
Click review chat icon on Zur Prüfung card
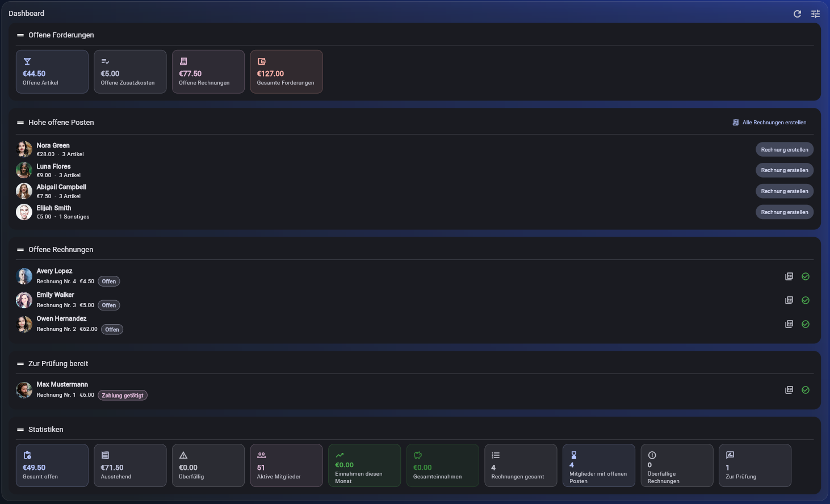point(730,455)
